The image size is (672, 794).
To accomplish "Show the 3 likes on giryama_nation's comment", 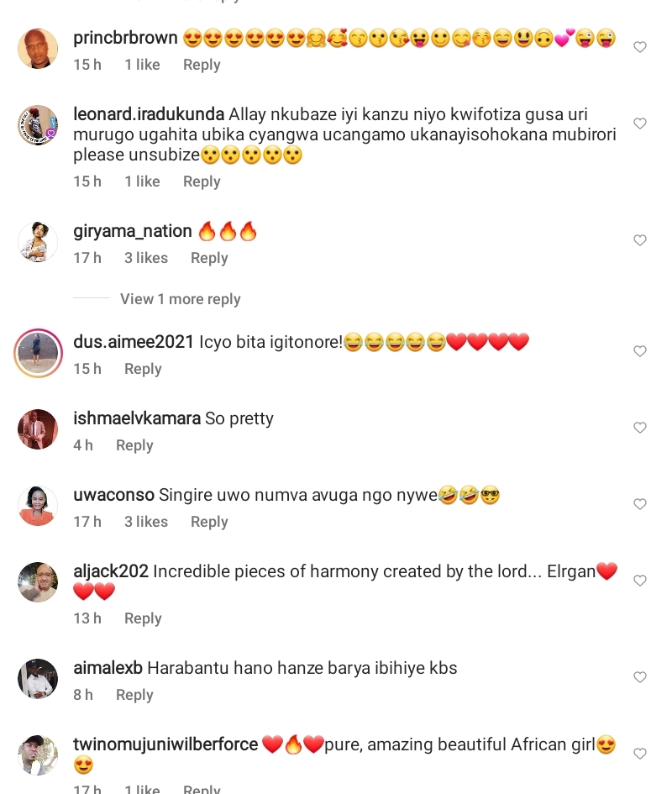I will tap(146, 258).
